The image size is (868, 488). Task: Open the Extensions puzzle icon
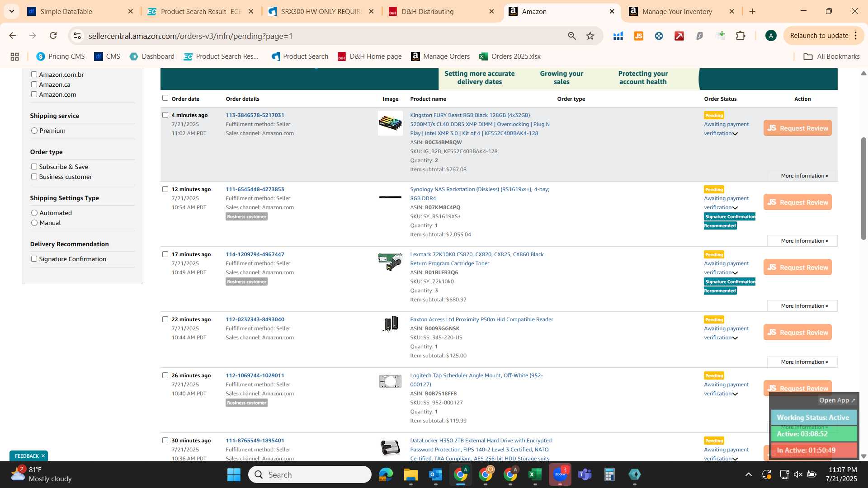[x=741, y=36]
